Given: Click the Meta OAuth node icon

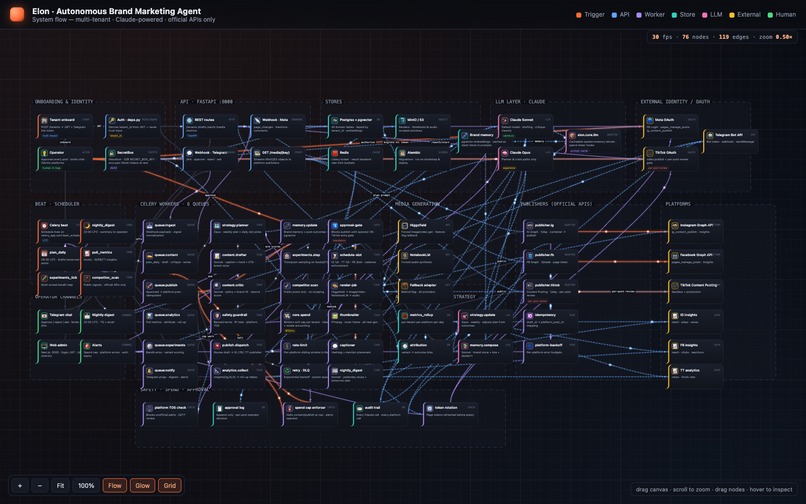Looking at the screenshot, I should click(650, 120).
